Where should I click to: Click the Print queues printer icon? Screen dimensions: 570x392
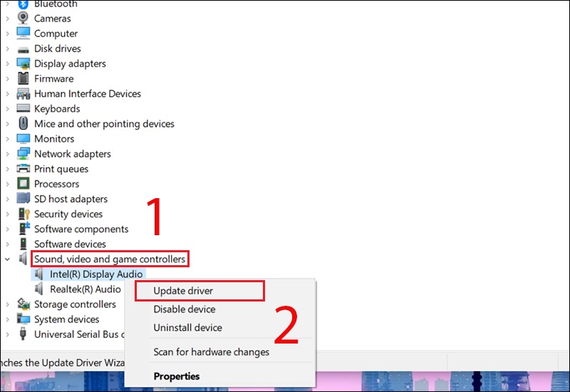pos(23,169)
